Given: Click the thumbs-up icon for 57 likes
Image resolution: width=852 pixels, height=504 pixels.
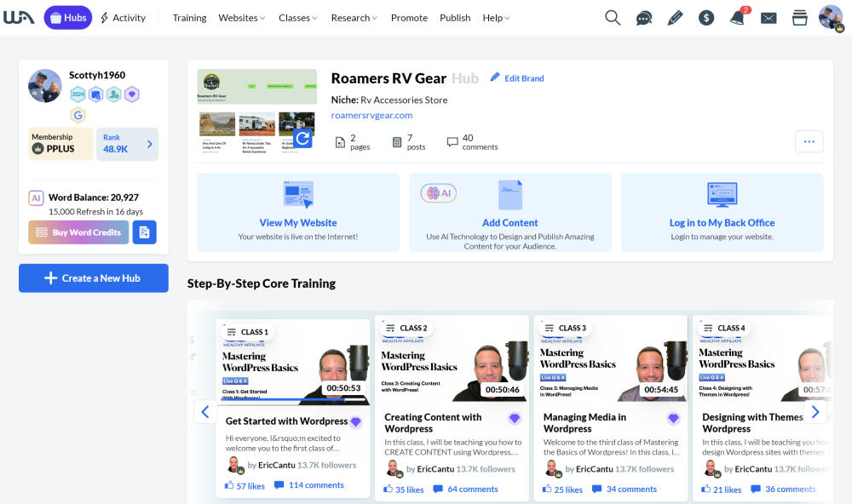Looking at the screenshot, I should (x=229, y=485).
